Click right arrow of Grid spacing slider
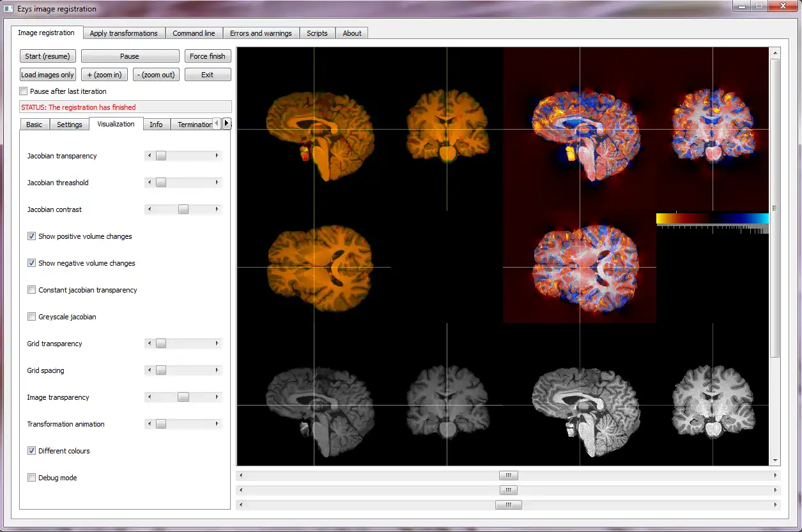802x532 pixels. [x=217, y=370]
